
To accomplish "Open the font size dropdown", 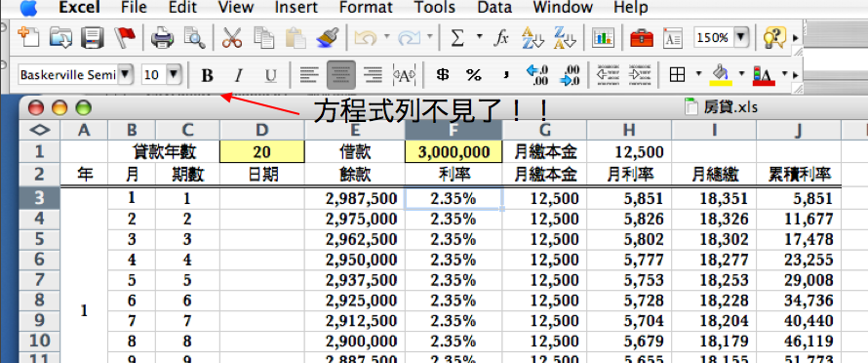I will [x=174, y=74].
